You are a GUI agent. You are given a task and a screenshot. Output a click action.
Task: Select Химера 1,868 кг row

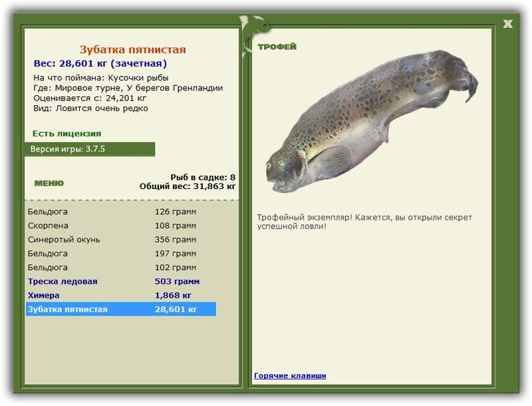point(121,295)
